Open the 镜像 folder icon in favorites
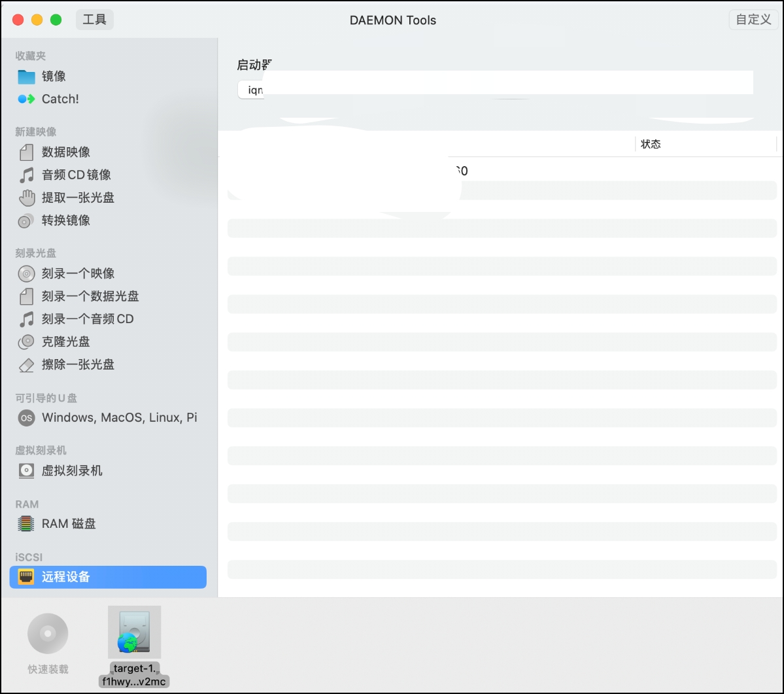This screenshot has width=784, height=694. 26,77
